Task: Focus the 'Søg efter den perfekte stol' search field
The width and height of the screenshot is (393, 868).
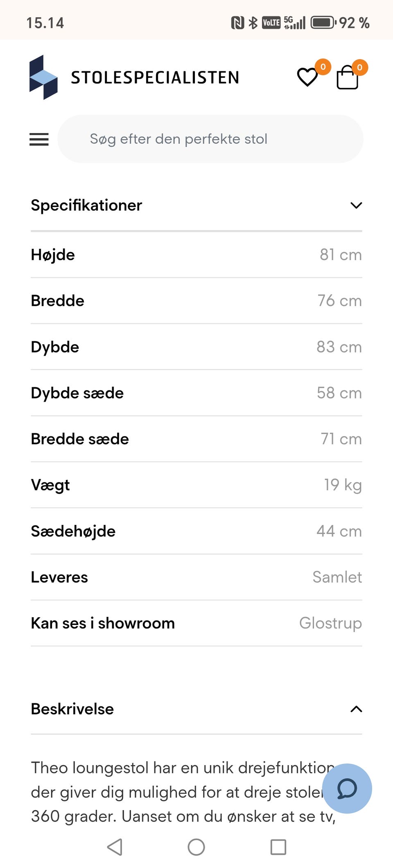Action: click(x=210, y=139)
